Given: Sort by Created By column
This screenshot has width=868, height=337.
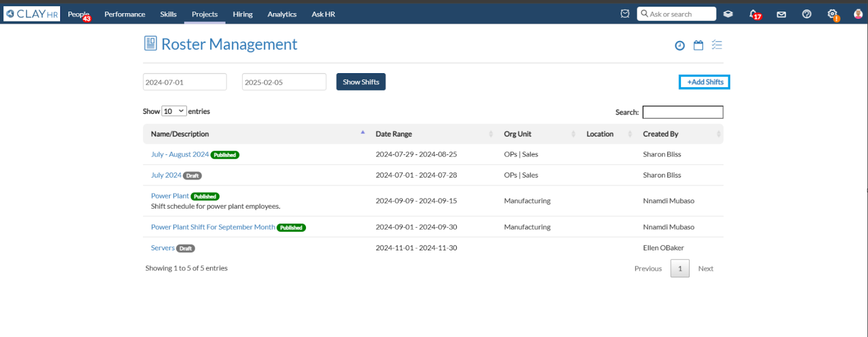Looking at the screenshot, I should (x=680, y=134).
